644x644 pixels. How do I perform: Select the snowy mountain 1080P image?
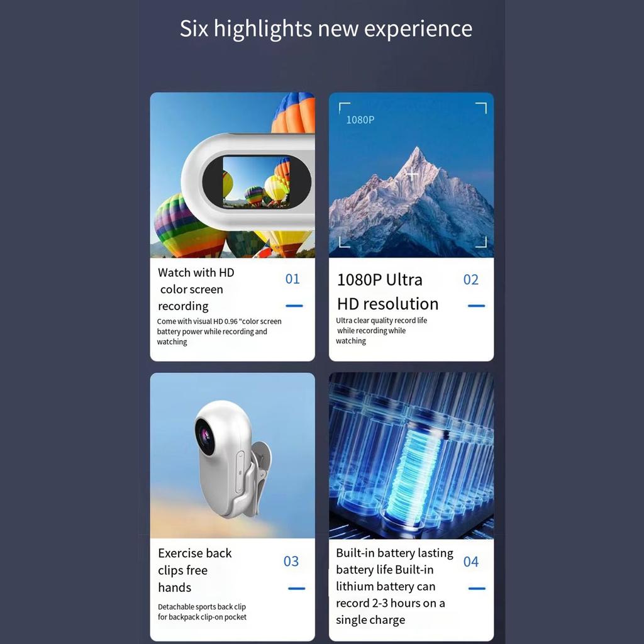(x=411, y=175)
